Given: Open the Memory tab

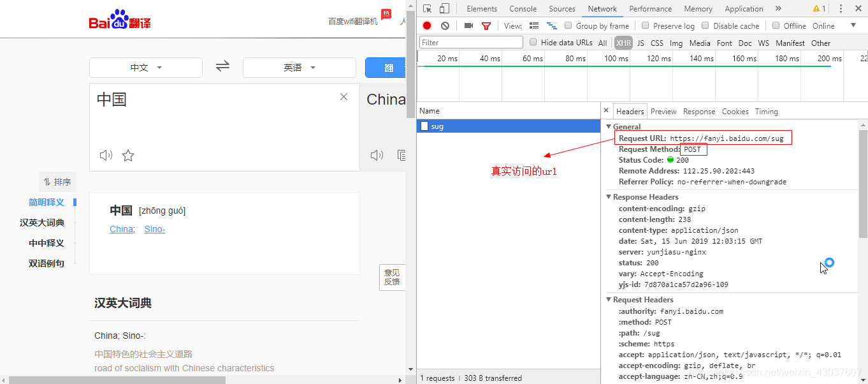Looking at the screenshot, I should 698,9.
